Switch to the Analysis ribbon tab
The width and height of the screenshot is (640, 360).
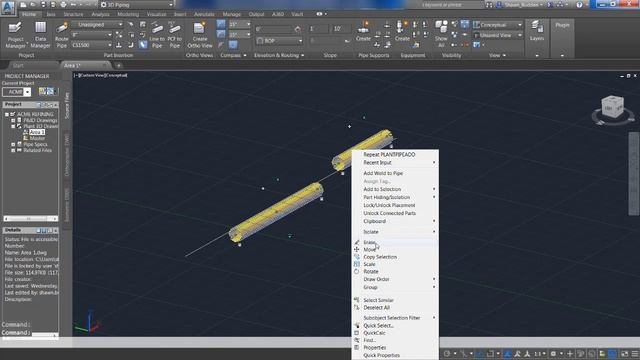pyautogui.click(x=100, y=14)
